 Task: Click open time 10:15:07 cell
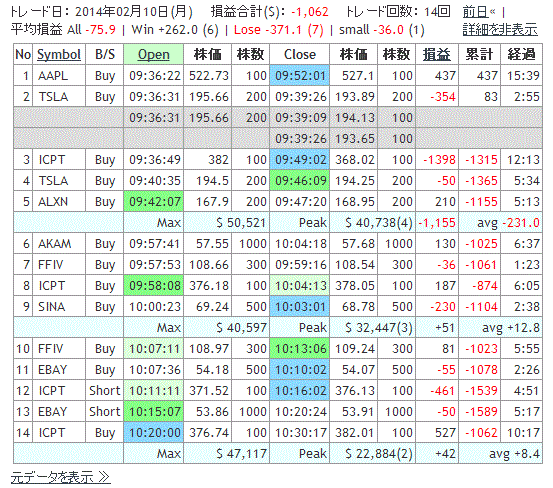[153, 411]
